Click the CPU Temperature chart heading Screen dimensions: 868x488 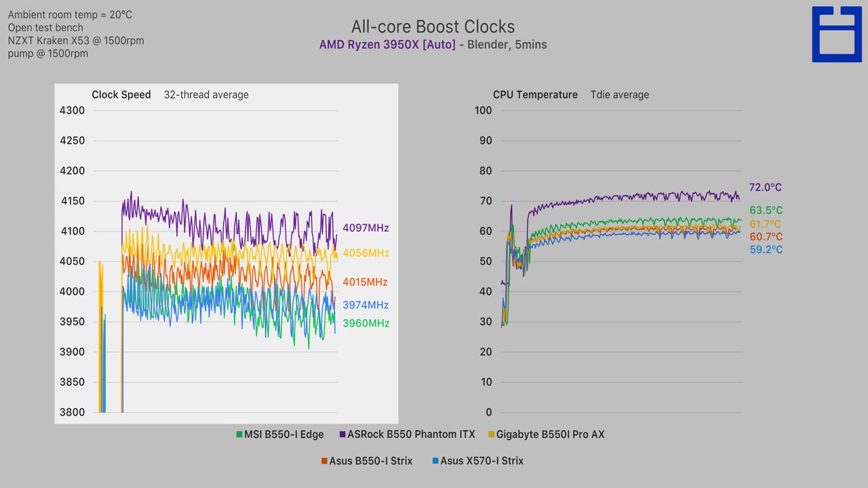(535, 95)
